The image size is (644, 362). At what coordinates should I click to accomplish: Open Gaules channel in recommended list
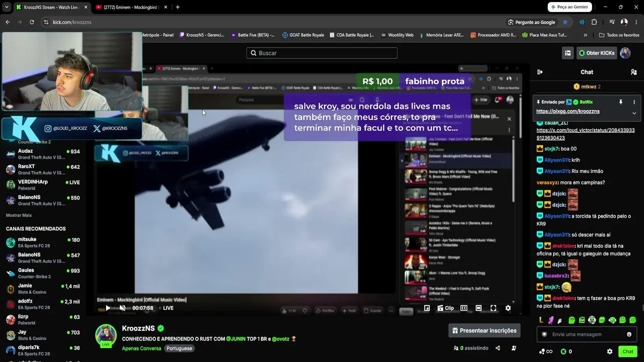pyautogui.click(x=43, y=273)
